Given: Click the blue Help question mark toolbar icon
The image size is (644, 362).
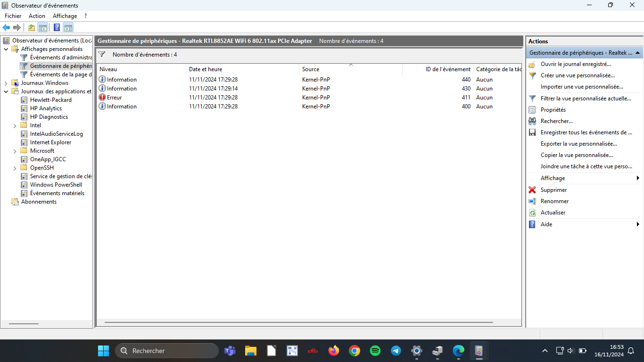Looking at the screenshot, I should click(57, 27).
